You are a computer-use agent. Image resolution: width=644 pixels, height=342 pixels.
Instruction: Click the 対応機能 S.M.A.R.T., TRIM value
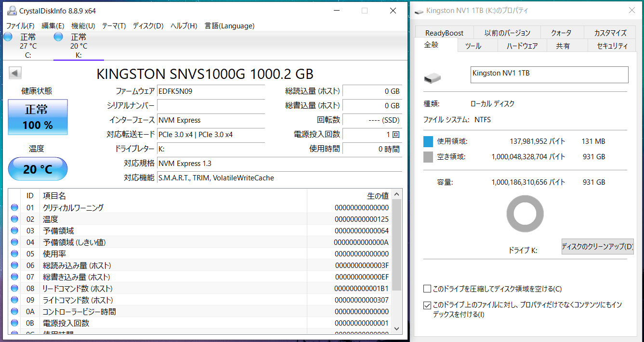pyautogui.click(x=279, y=177)
